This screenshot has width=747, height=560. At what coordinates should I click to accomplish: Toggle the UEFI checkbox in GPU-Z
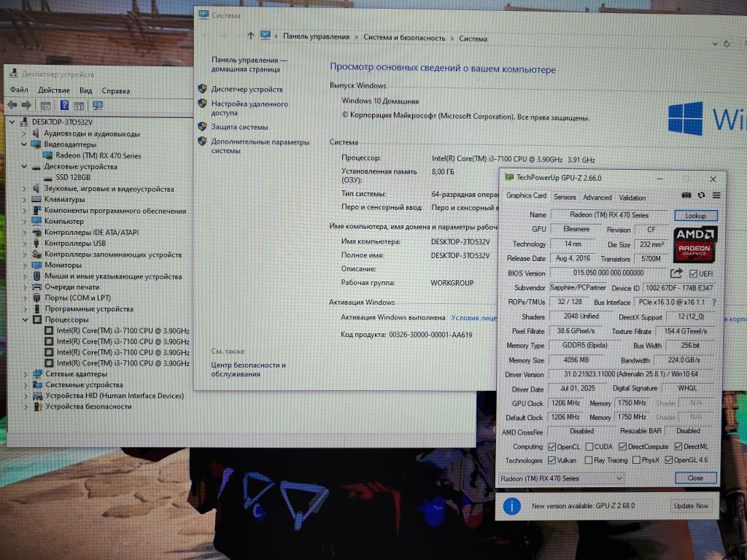[x=693, y=274]
